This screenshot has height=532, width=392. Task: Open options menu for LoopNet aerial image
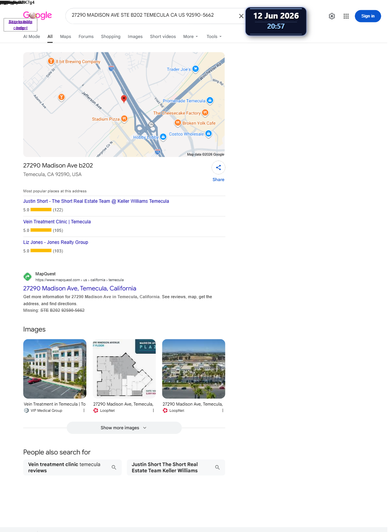point(223,411)
